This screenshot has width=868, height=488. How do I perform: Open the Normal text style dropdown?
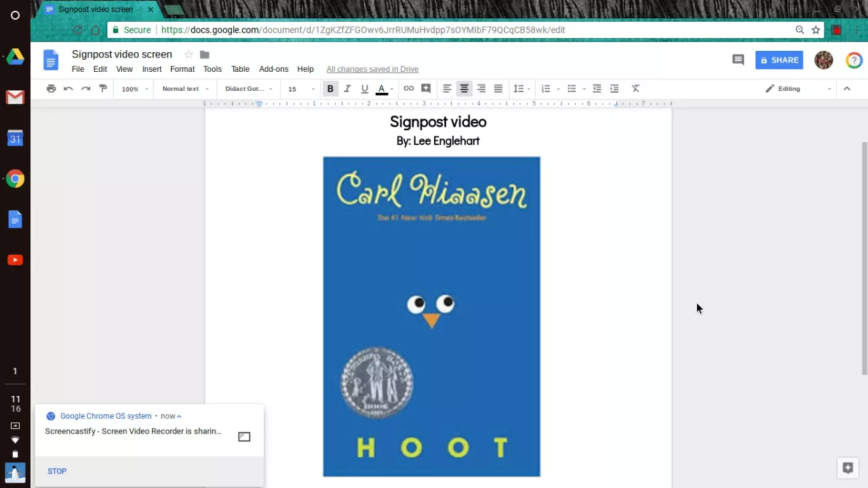(186, 89)
